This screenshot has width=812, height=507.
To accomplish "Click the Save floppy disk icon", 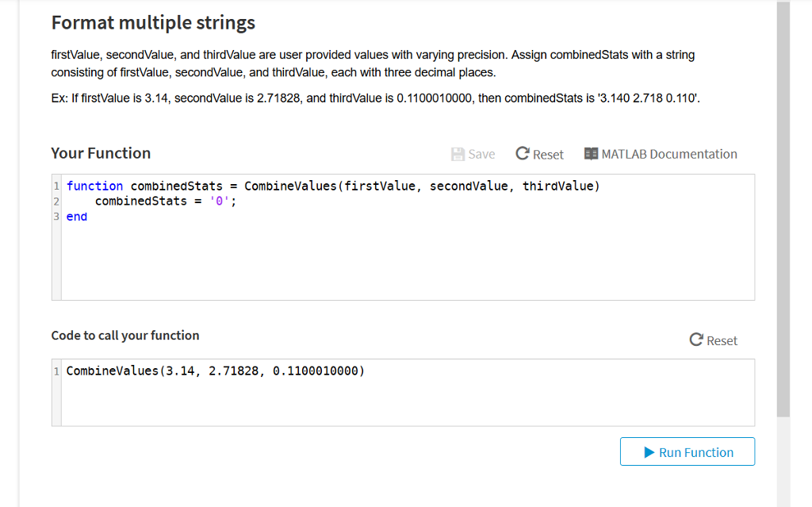I will (x=458, y=154).
